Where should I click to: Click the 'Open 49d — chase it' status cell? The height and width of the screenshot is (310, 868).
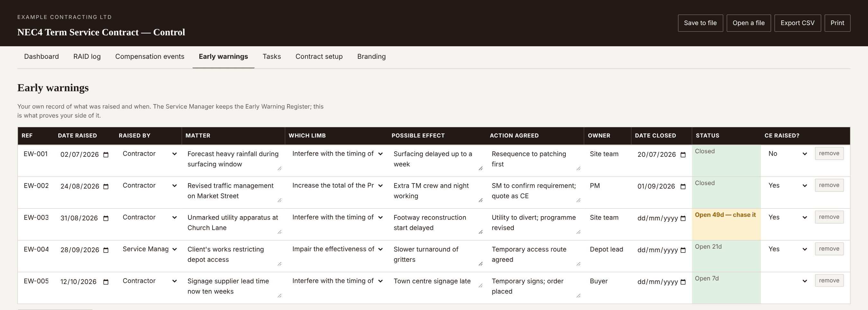click(726, 225)
